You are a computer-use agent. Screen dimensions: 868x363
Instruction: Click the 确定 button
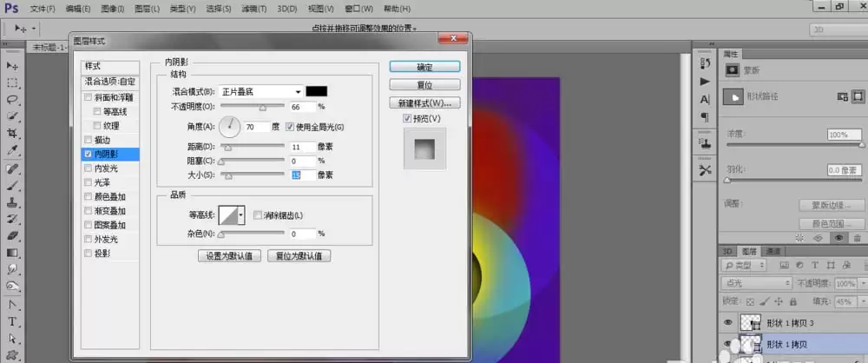coord(424,67)
